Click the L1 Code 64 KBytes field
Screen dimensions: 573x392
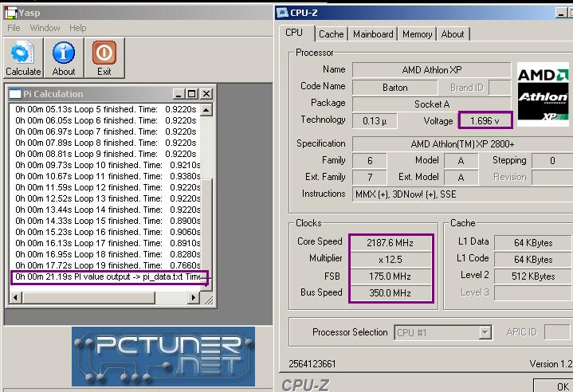tap(533, 260)
